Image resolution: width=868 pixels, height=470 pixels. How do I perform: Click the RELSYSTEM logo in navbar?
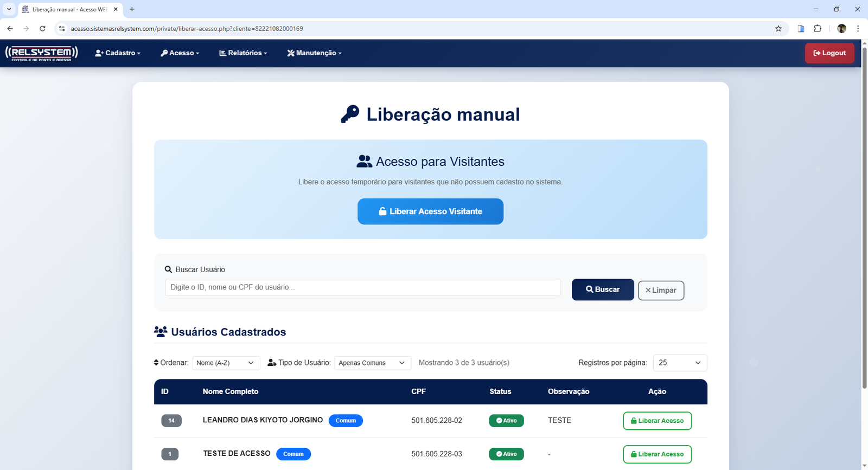[x=42, y=53]
